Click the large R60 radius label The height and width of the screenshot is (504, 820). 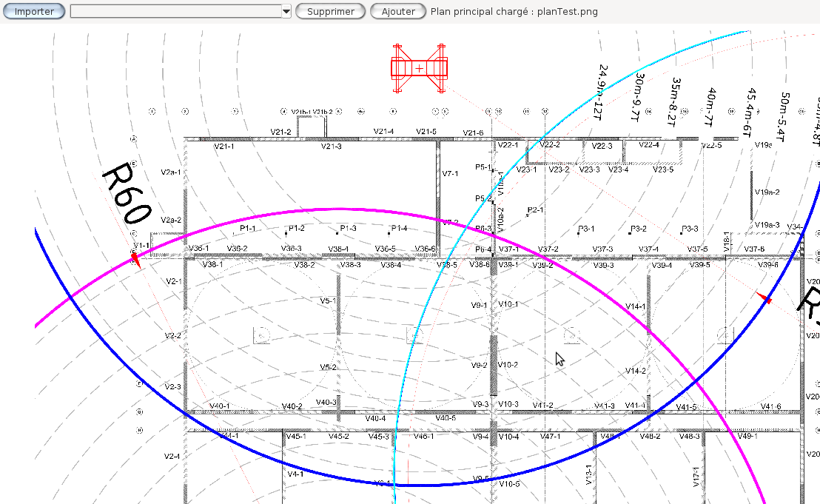[x=126, y=194]
